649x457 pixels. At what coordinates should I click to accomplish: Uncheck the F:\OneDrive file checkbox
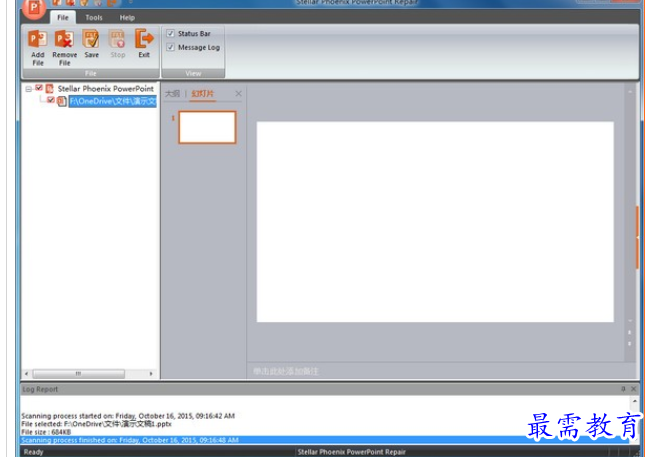pos(50,100)
